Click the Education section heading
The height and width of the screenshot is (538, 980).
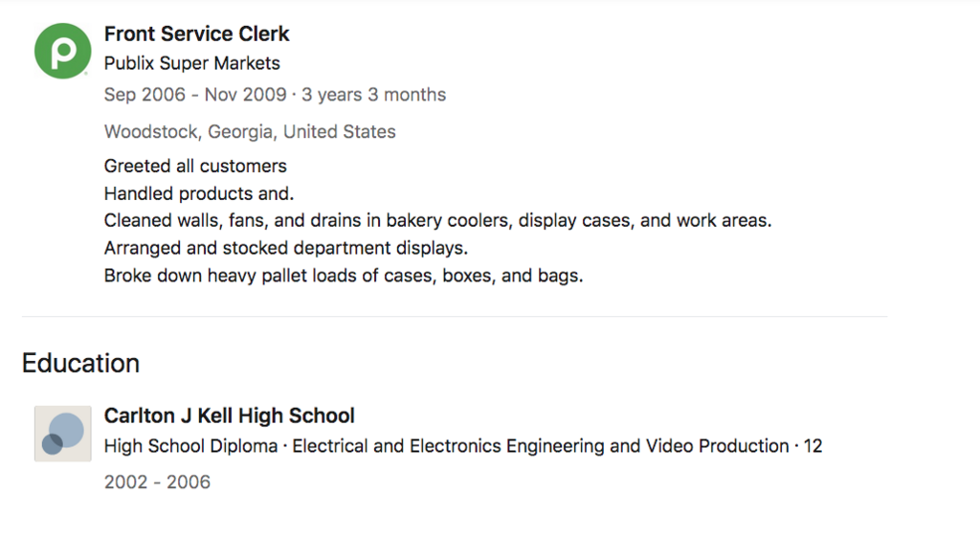pos(81,364)
